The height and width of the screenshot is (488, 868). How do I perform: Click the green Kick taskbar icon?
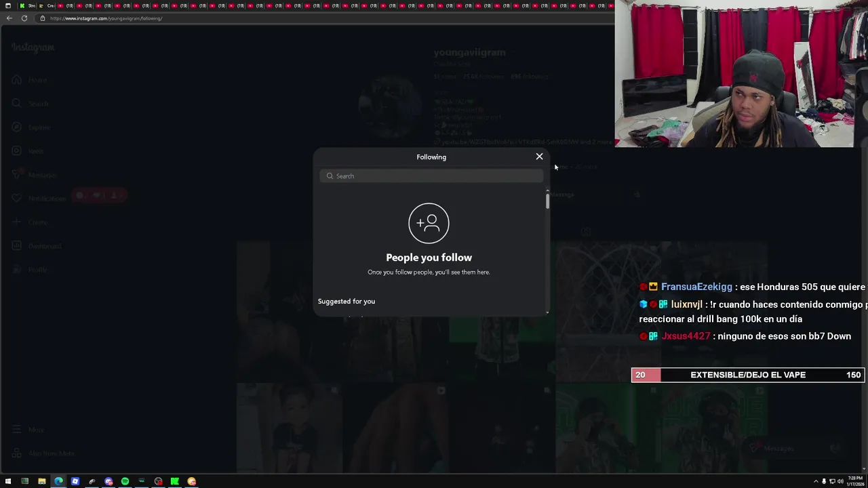pyautogui.click(x=175, y=481)
